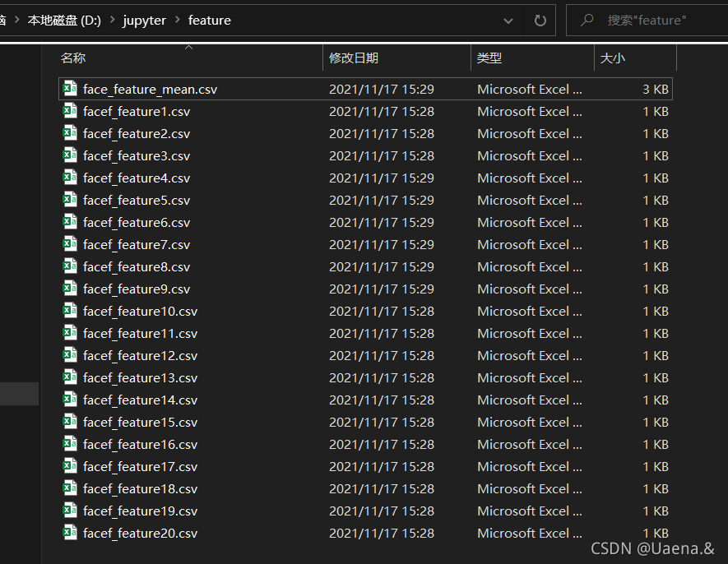Navigate to the jupyter breadcrumb folder
The image size is (728, 564).
[x=145, y=21]
